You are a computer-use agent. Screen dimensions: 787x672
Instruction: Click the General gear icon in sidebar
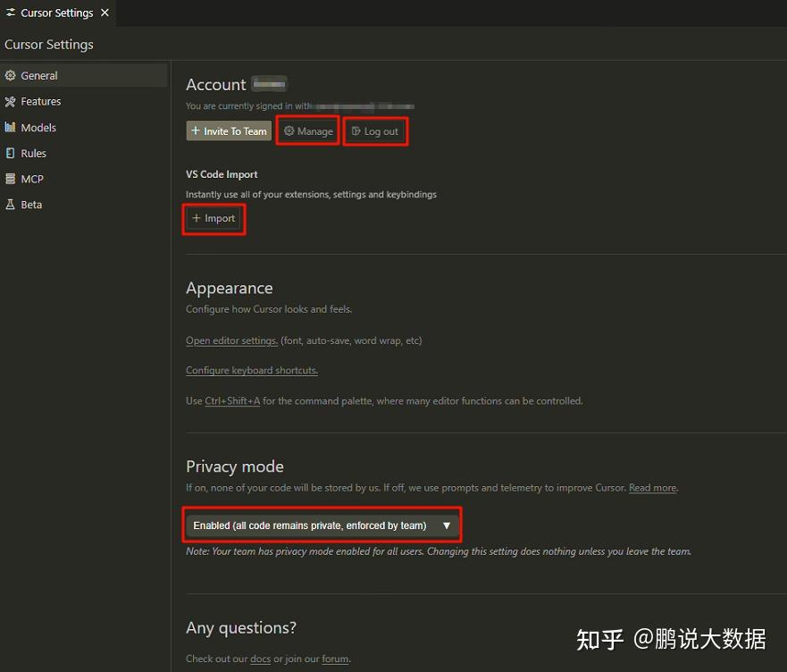pyautogui.click(x=11, y=76)
